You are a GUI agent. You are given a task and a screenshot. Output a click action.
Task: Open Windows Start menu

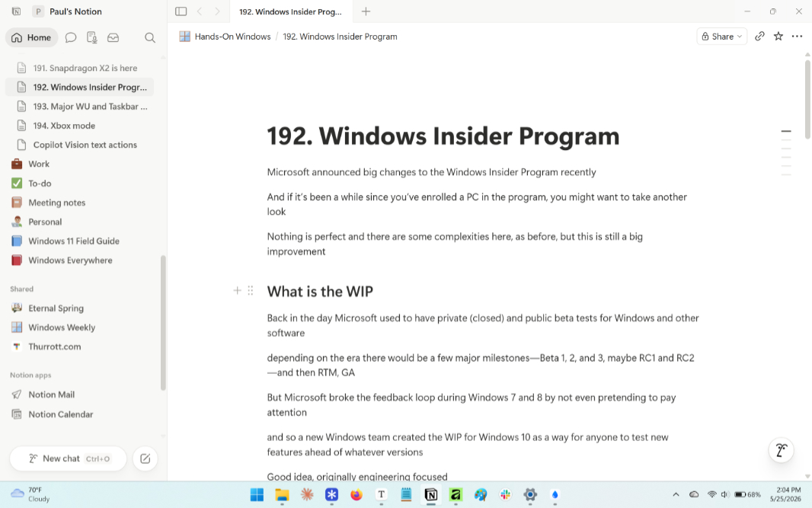point(257,495)
